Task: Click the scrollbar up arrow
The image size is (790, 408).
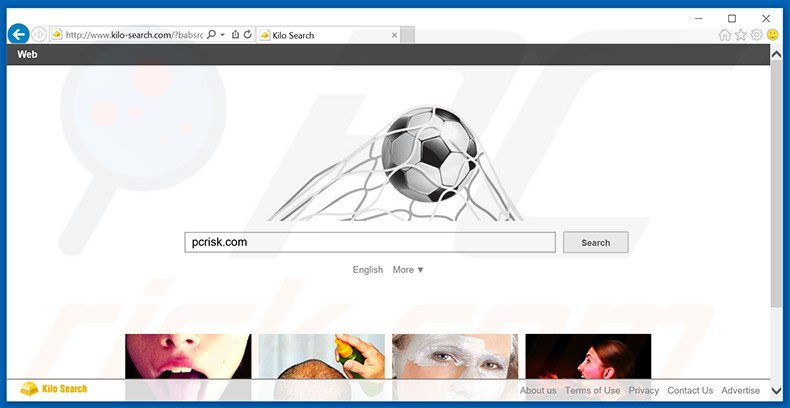Action: point(776,54)
